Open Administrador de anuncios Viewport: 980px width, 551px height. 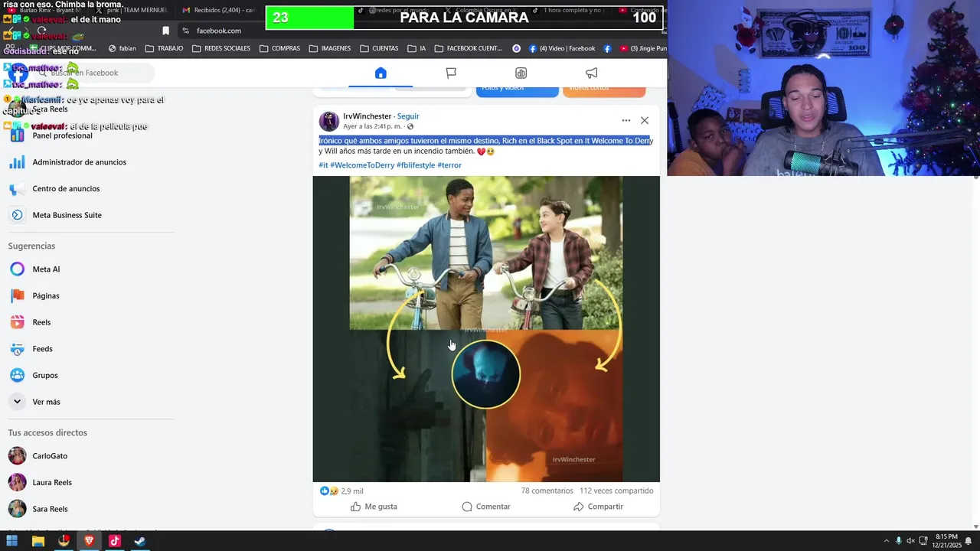tap(79, 162)
